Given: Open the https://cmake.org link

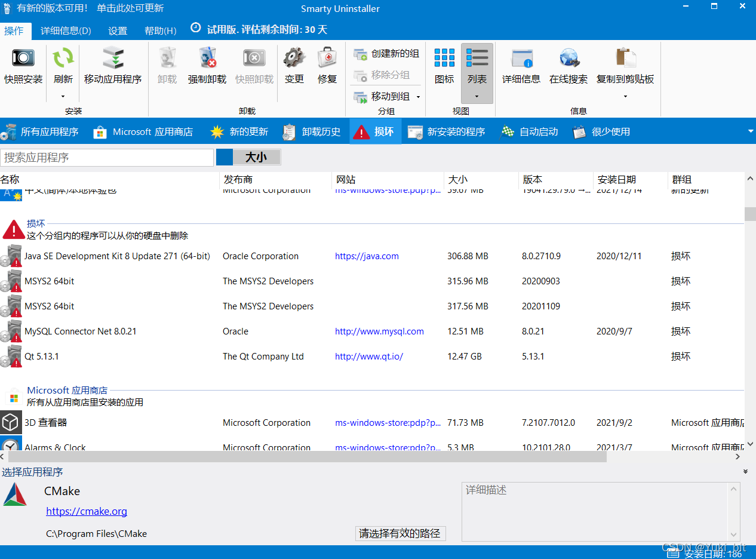Looking at the screenshot, I should 87,511.
